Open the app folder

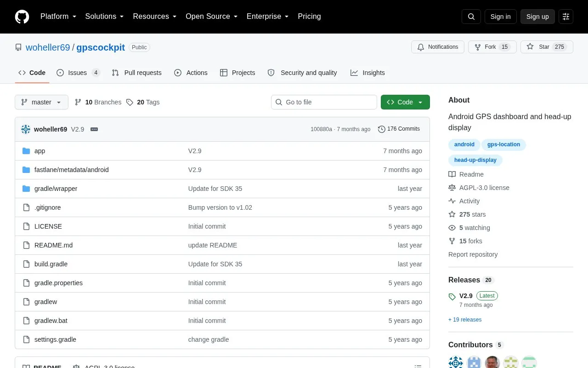tap(40, 151)
